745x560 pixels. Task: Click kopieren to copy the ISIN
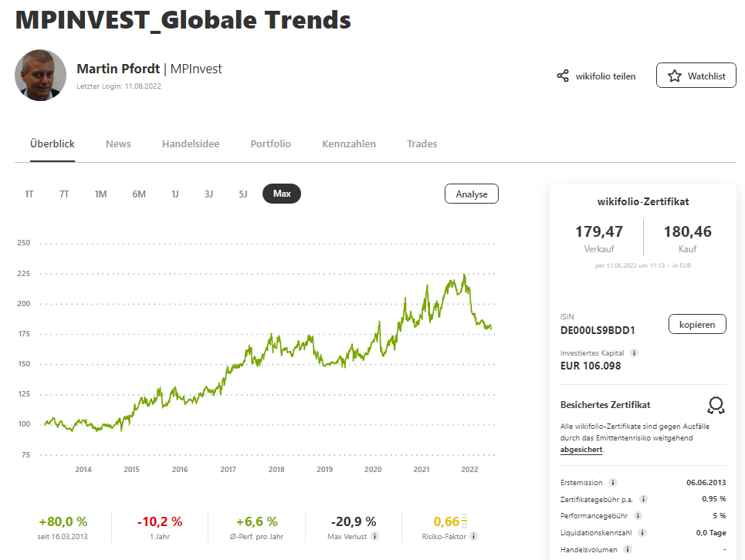point(696,324)
